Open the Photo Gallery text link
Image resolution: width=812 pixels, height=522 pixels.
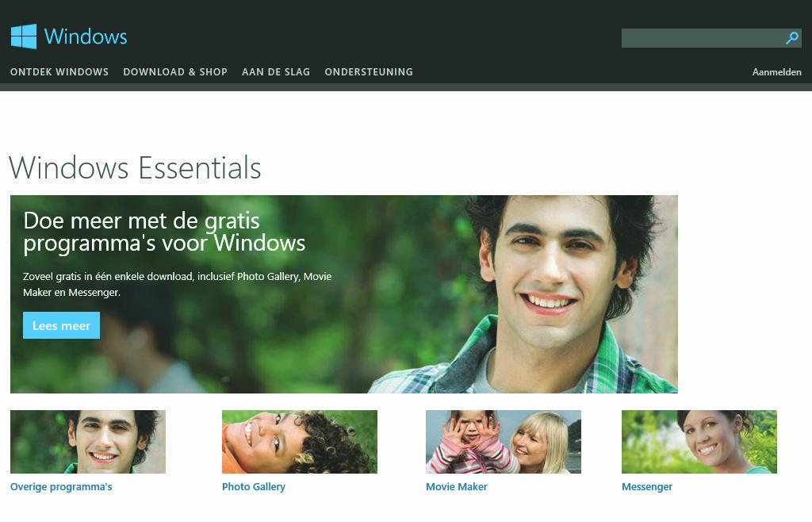tap(254, 487)
